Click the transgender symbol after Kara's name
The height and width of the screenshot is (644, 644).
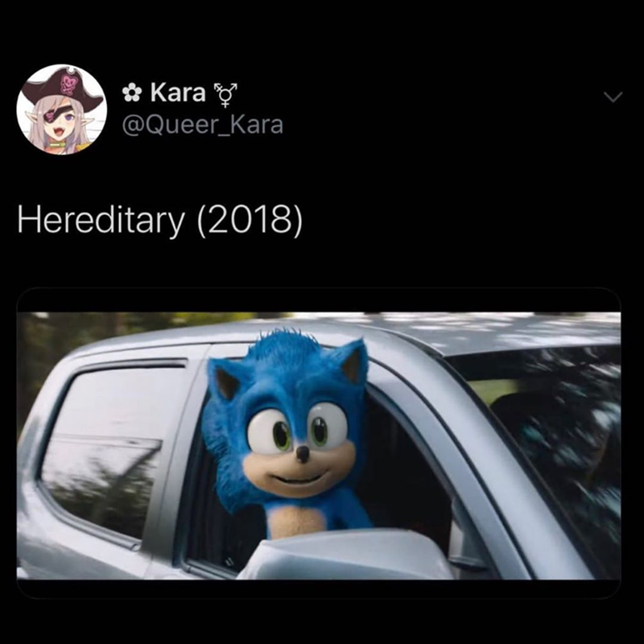225,94
